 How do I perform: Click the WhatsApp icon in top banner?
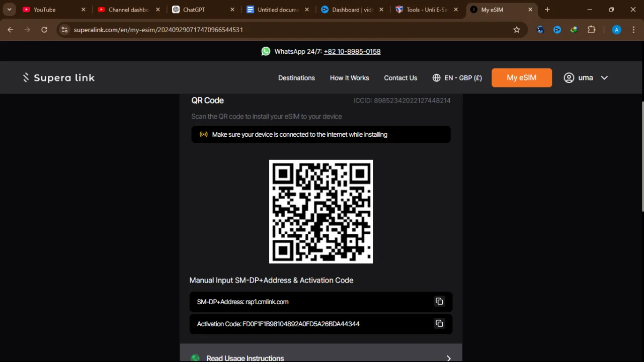click(266, 51)
